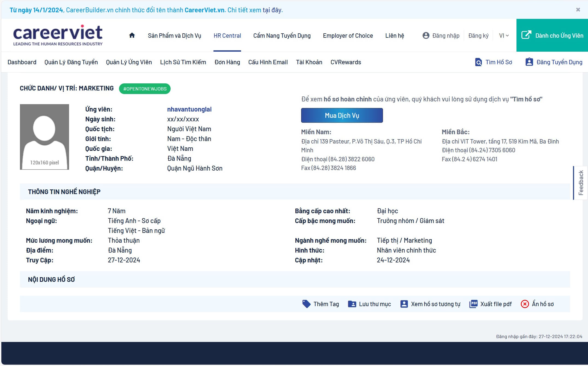This screenshot has height=366, width=588.
Task: Open Sản Phẩm và Dịch Vụ menu
Action: point(174,36)
